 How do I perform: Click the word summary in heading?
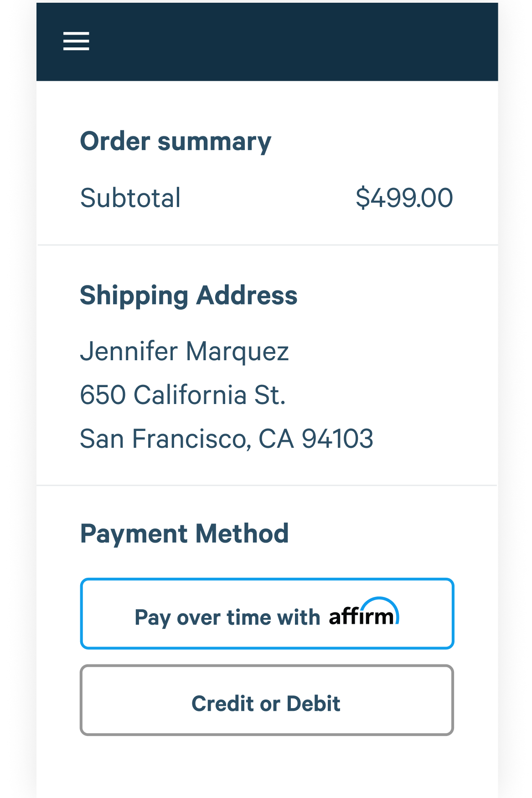tap(214, 142)
